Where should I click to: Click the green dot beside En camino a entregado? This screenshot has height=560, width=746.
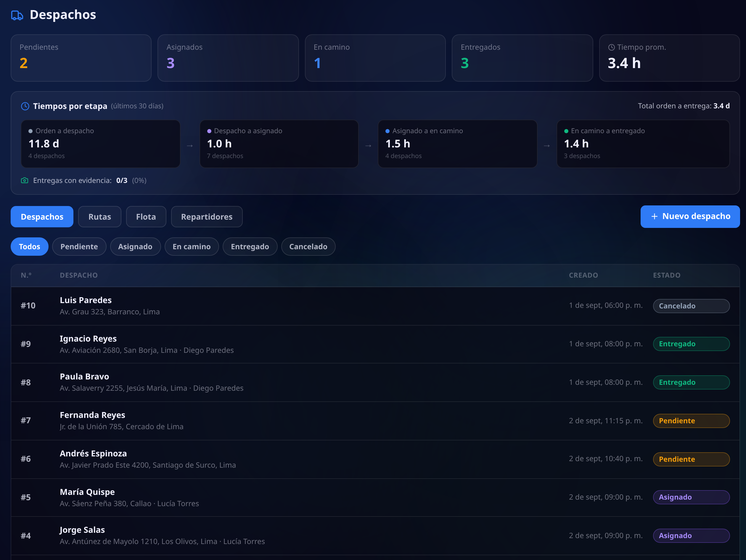point(566,131)
